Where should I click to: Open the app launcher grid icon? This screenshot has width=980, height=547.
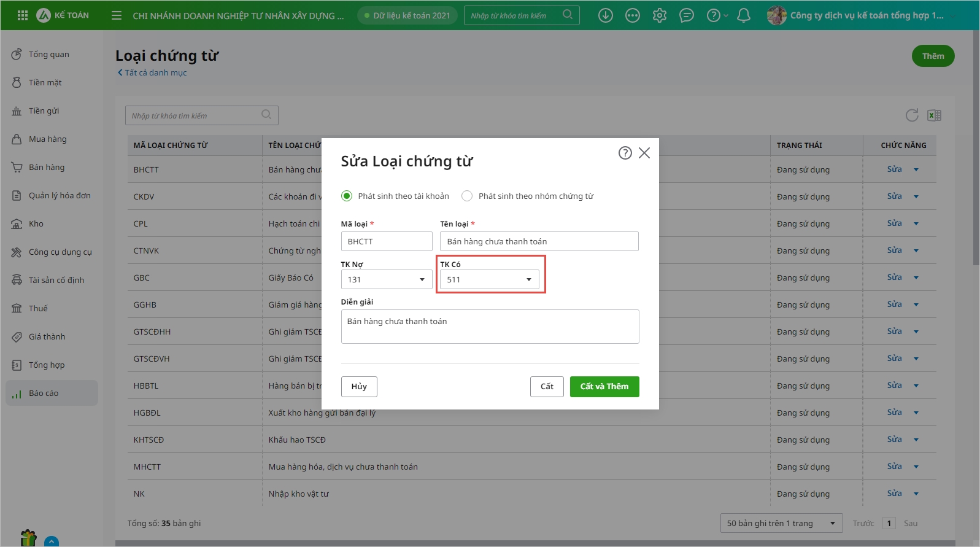[x=23, y=15]
